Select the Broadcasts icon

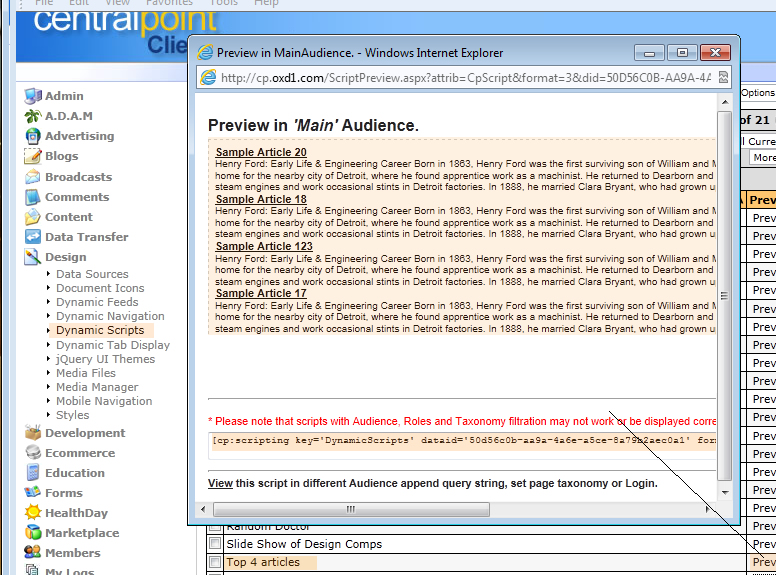click(33, 177)
